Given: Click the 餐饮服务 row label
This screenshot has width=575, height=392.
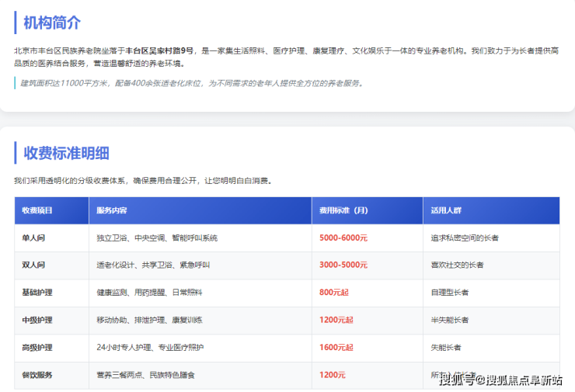Looking at the screenshot, I should pyautogui.click(x=37, y=374).
